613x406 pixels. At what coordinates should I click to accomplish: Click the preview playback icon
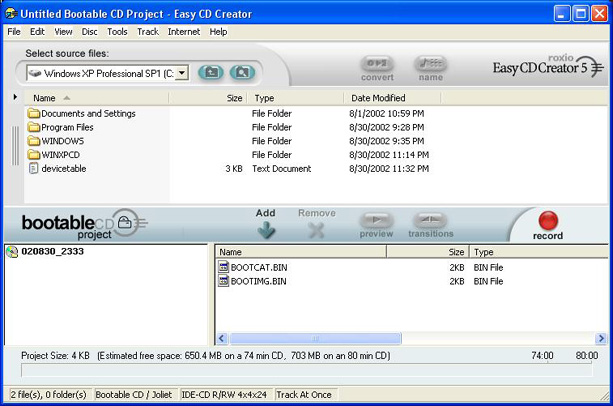click(376, 221)
